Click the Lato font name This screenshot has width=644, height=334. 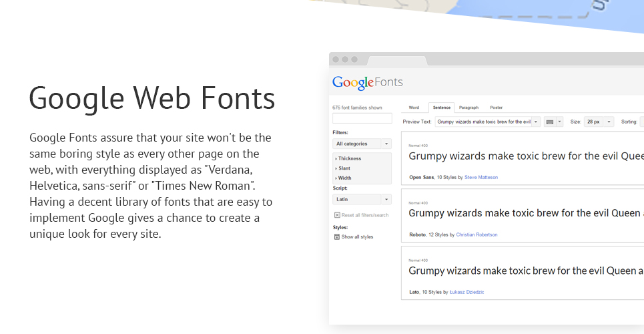pyautogui.click(x=414, y=292)
